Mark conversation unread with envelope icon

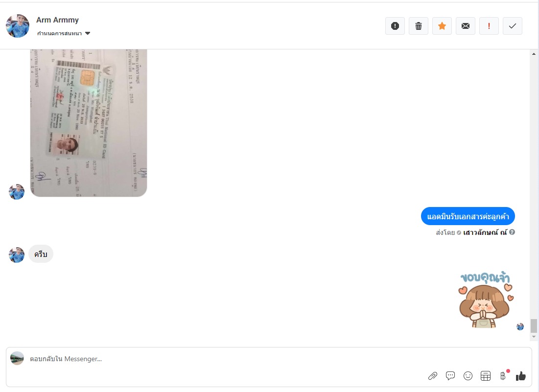(466, 26)
